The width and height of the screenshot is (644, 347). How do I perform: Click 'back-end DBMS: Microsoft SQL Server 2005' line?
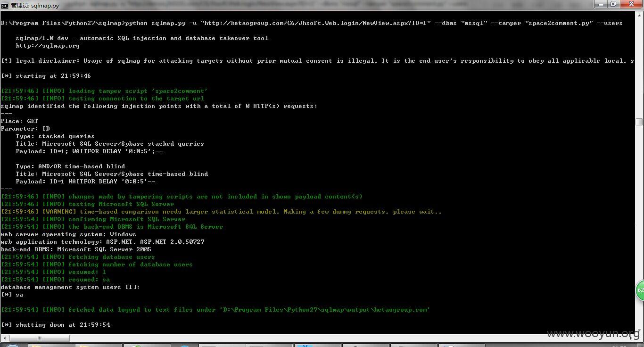click(76, 249)
